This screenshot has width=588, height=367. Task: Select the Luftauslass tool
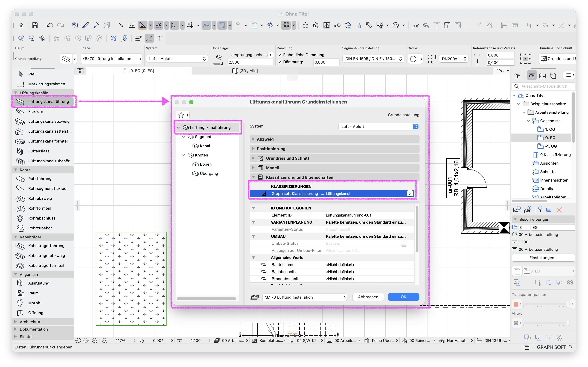pyautogui.click(x=39, y=151)
